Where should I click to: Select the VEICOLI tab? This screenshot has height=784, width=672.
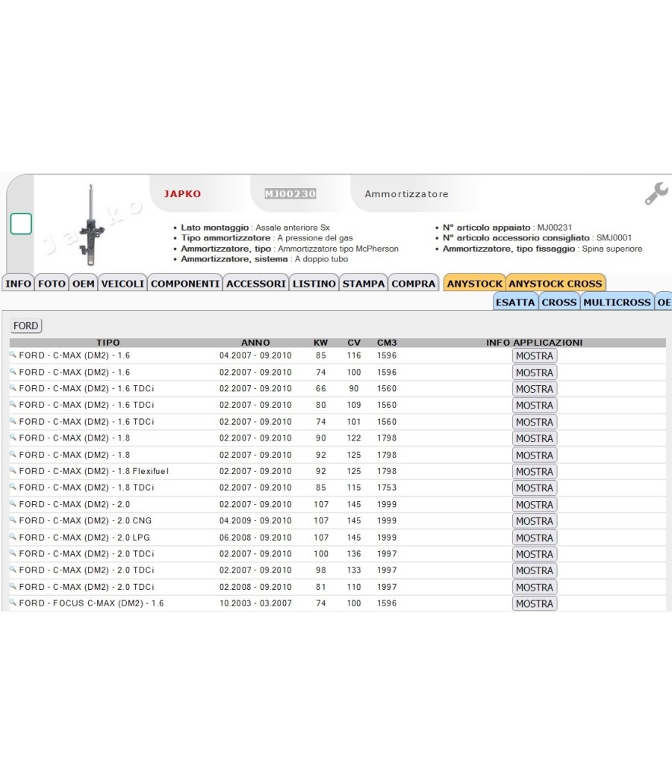122,284
